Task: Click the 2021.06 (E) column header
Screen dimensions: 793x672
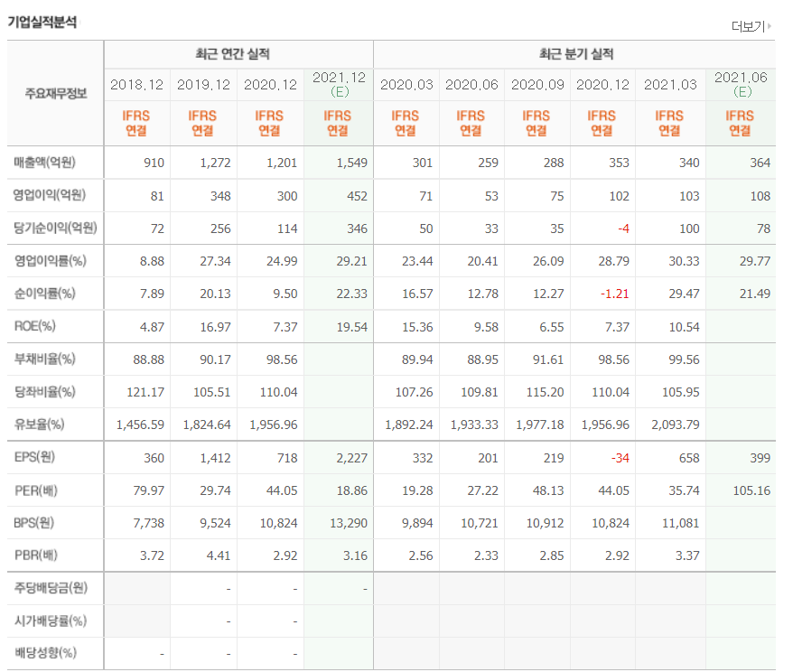Action: point(741,84)
